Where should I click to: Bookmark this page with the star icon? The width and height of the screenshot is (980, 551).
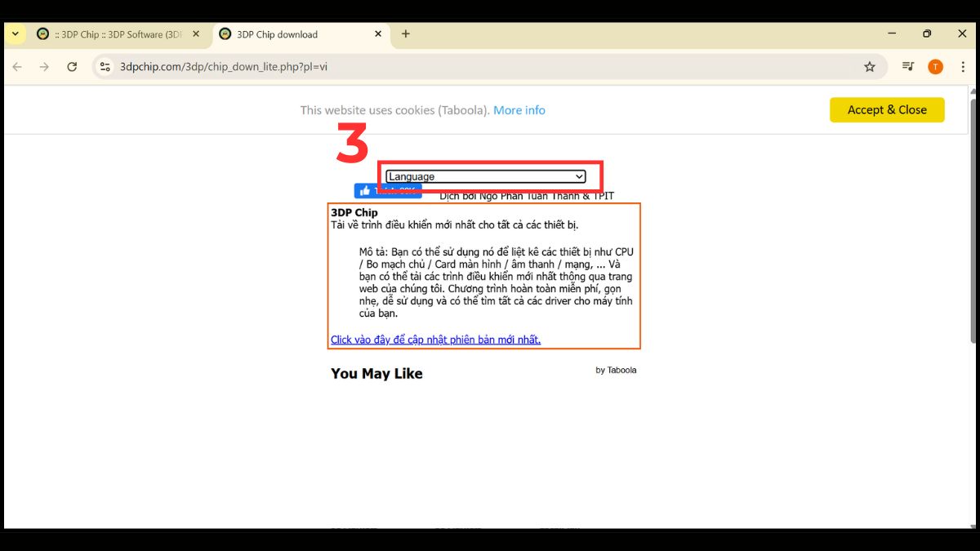(870, 67)
